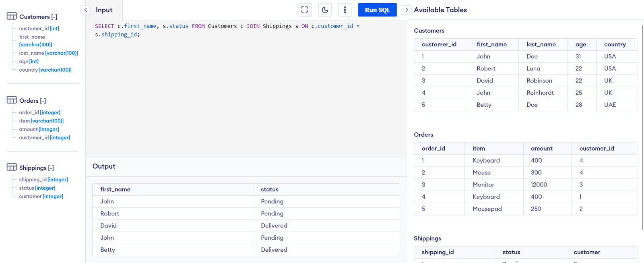Select first_name [varchar(100)] in Customers schema
The width and height of the screenshot is (644, 263).
pos(35,41)
